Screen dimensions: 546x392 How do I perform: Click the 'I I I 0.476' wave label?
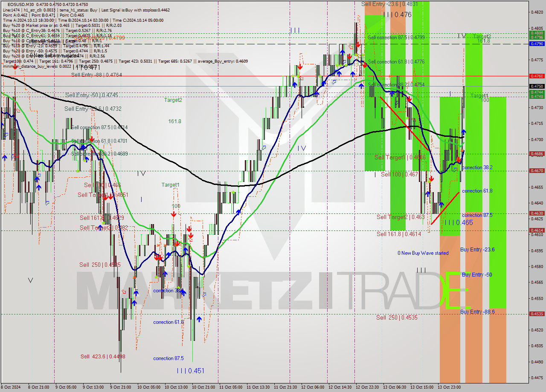point(397,14)
